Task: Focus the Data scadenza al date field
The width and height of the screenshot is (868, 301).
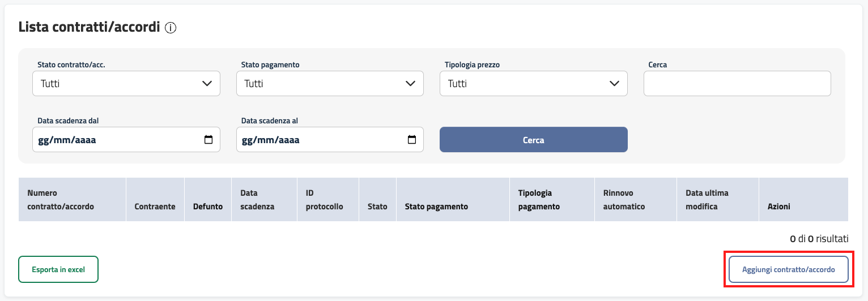Action: 317,140
